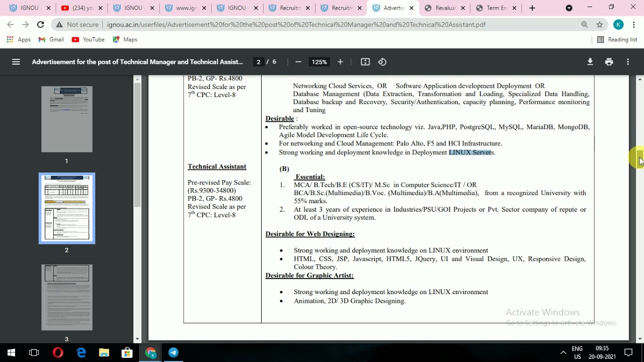
Task: Download the PDF file
Action: (590, 62)
